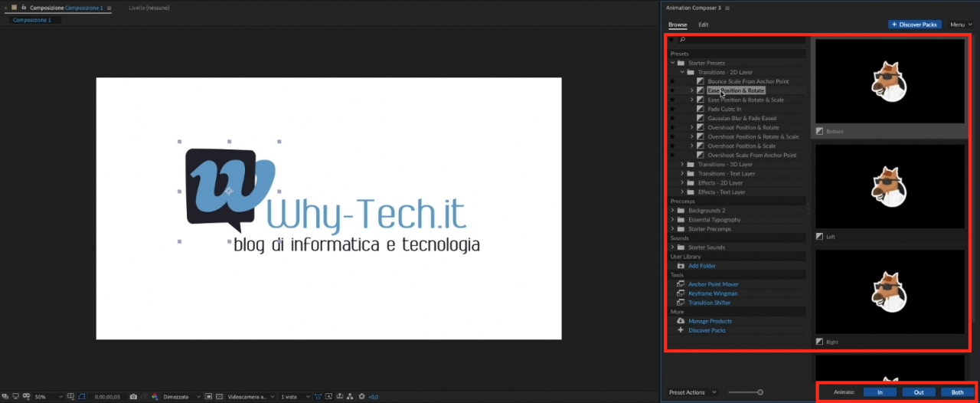980x403 pixels.
Task: Preview the Right preset thumbnail
Action: click(889, 291)
